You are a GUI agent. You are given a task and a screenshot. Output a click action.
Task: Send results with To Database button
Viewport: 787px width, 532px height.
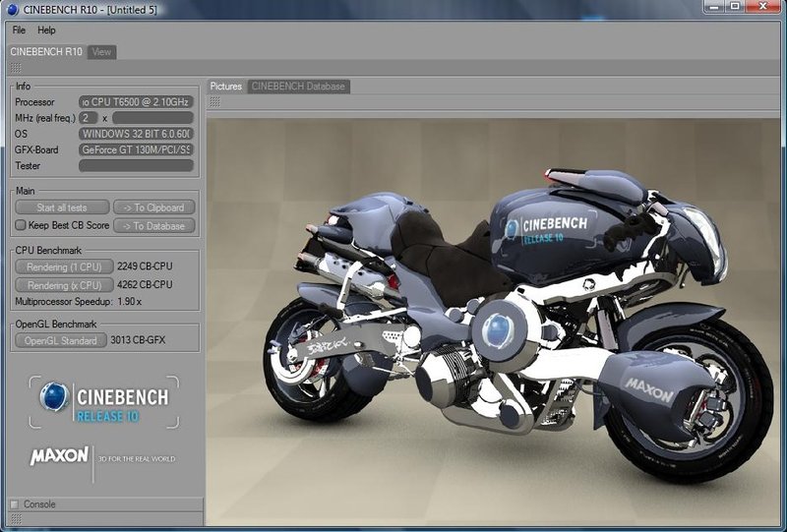tap(154, 226)
